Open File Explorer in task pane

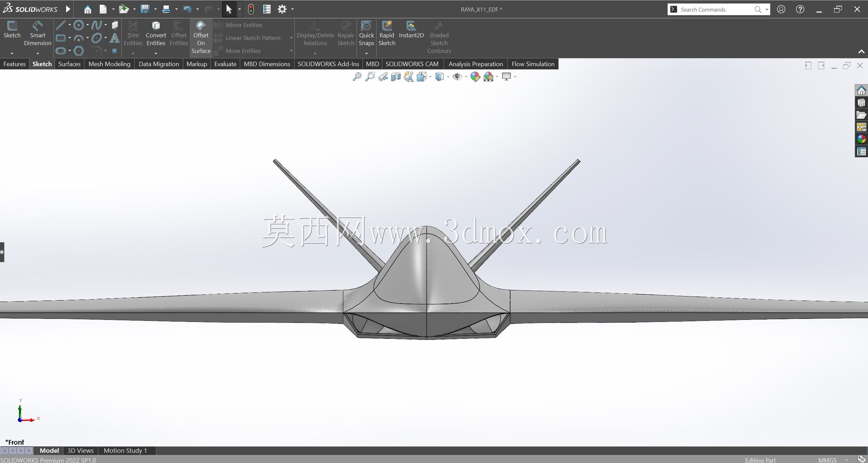point(861,115)
